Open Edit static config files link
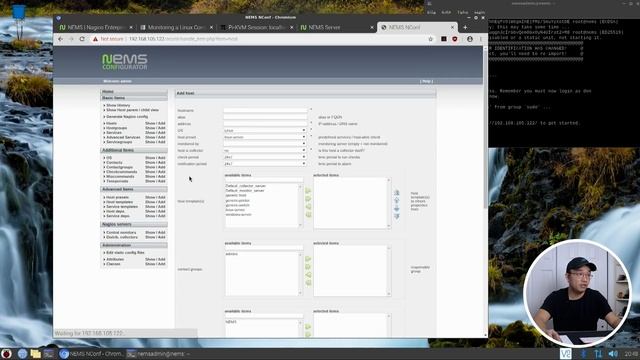The width and height of the screenshot is (640, 360). click(125, 253)
